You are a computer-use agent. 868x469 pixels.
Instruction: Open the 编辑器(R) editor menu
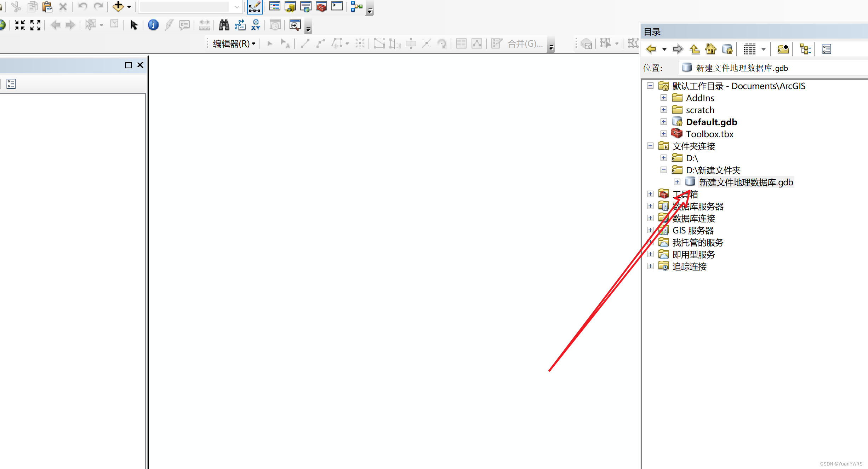point(234,44)
